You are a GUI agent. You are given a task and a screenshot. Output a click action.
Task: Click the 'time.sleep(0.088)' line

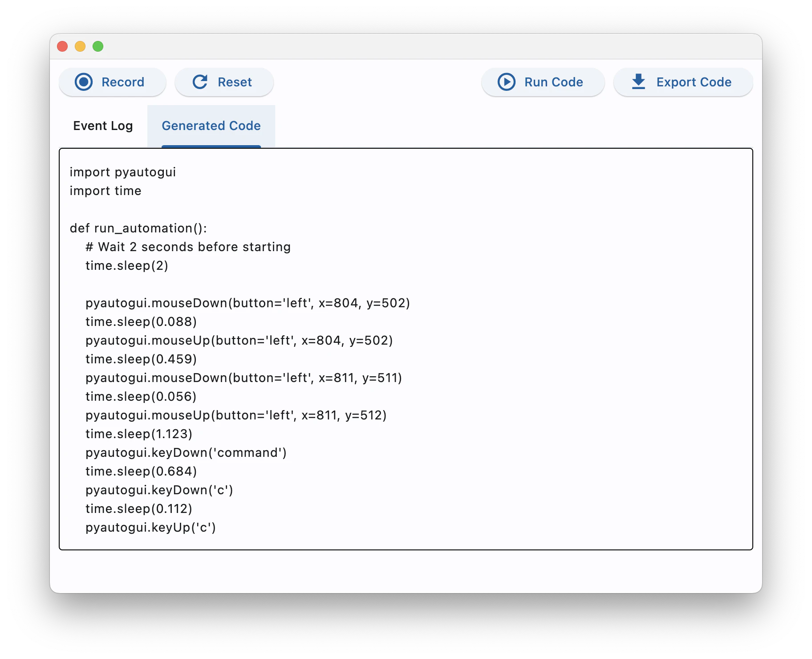(141, 322)
